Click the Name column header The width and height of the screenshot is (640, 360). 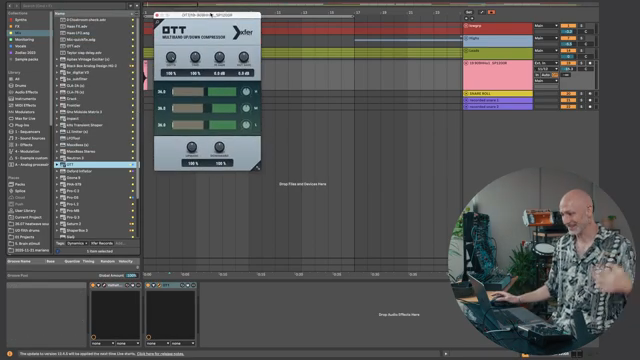60,13
